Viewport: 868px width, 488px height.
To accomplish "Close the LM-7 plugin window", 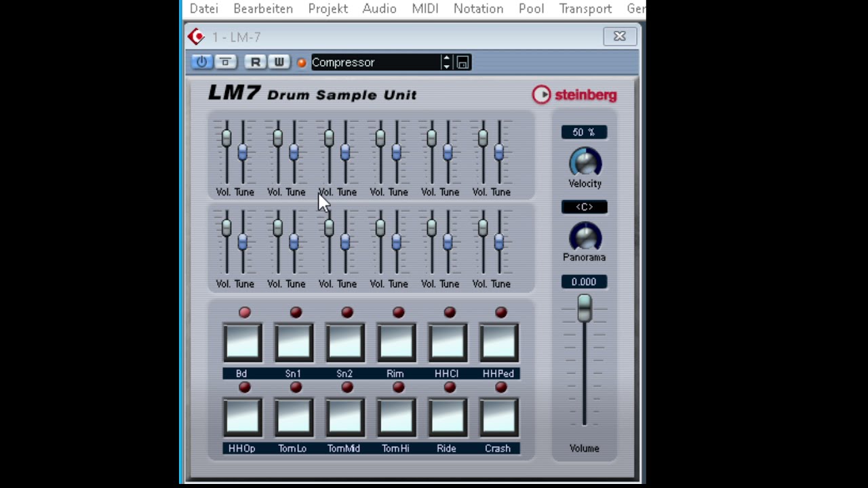I will pos(619,37).
